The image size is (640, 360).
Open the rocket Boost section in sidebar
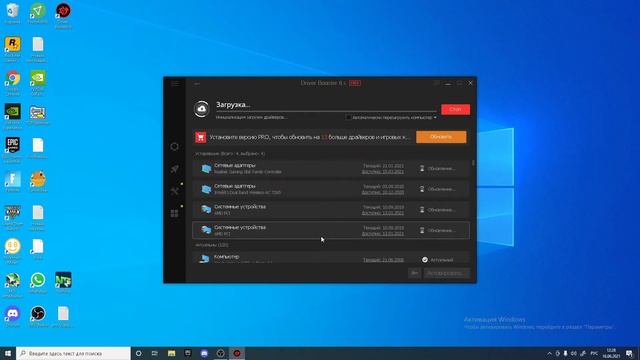point(174,169)
